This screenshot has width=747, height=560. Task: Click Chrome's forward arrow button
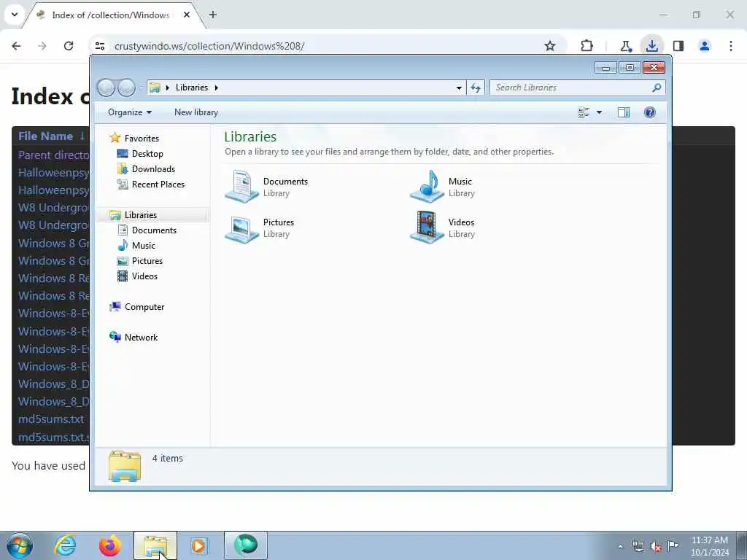click(42, 46)
